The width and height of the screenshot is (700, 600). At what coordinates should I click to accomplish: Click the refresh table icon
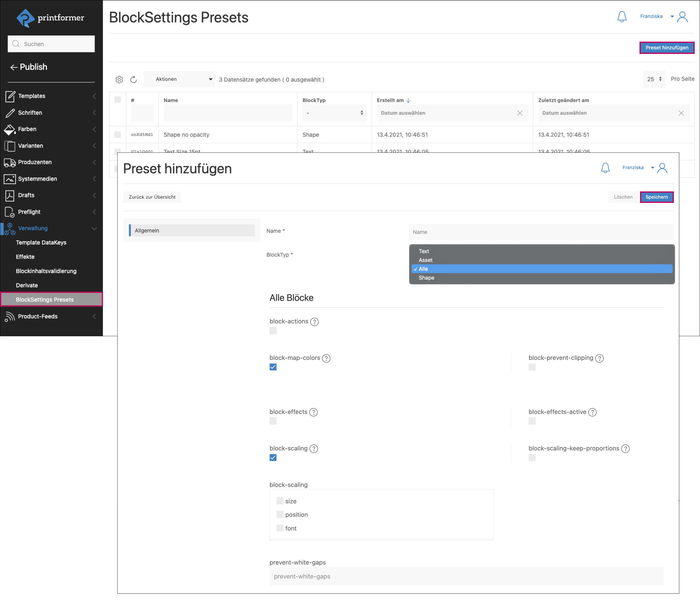(x=134, y=79)
